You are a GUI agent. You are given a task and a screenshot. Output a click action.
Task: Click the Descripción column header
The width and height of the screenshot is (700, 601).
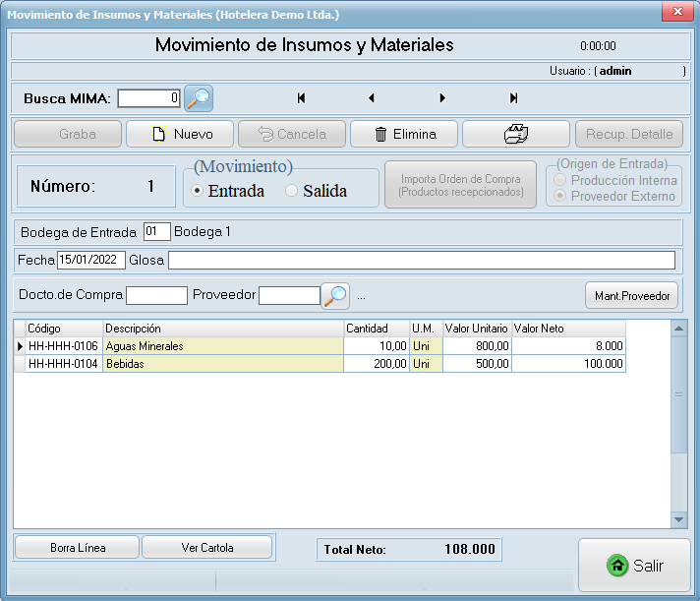[x=223, y=329]
